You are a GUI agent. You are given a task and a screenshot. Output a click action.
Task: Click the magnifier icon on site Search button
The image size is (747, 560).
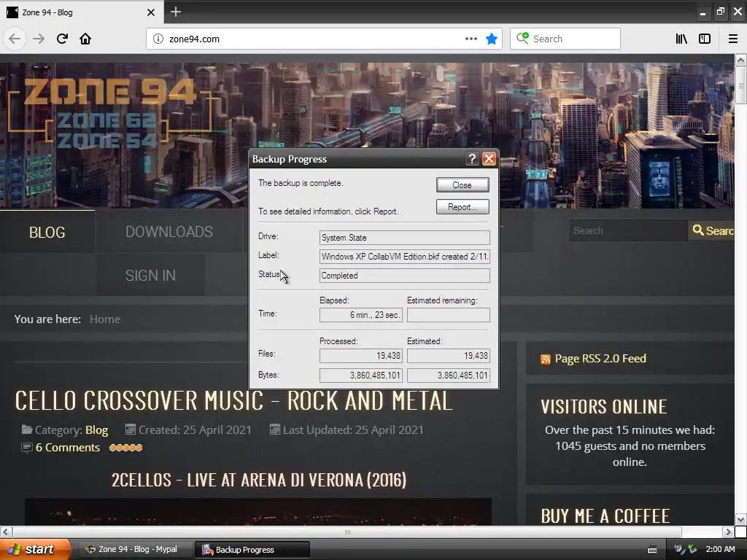(x=698, y=230)
